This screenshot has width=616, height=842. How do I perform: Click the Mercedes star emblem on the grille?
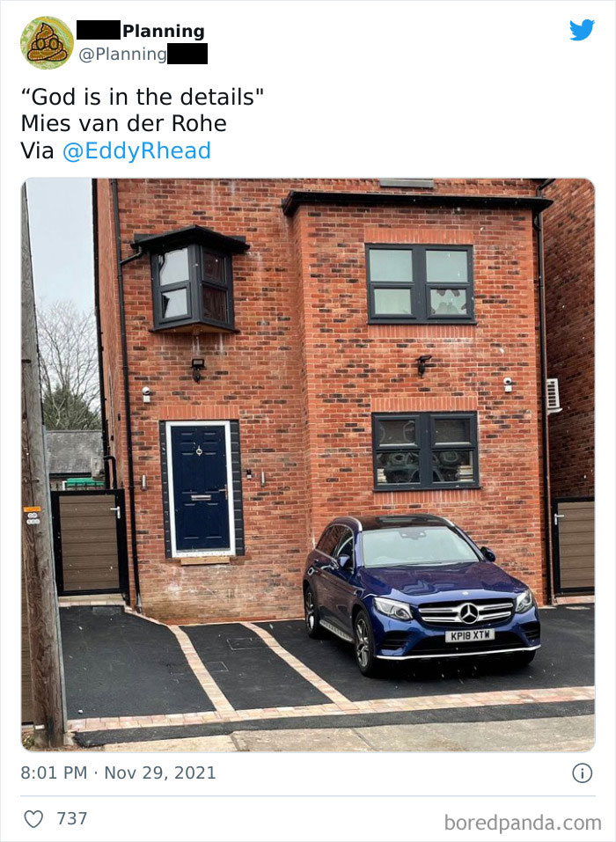469,613
